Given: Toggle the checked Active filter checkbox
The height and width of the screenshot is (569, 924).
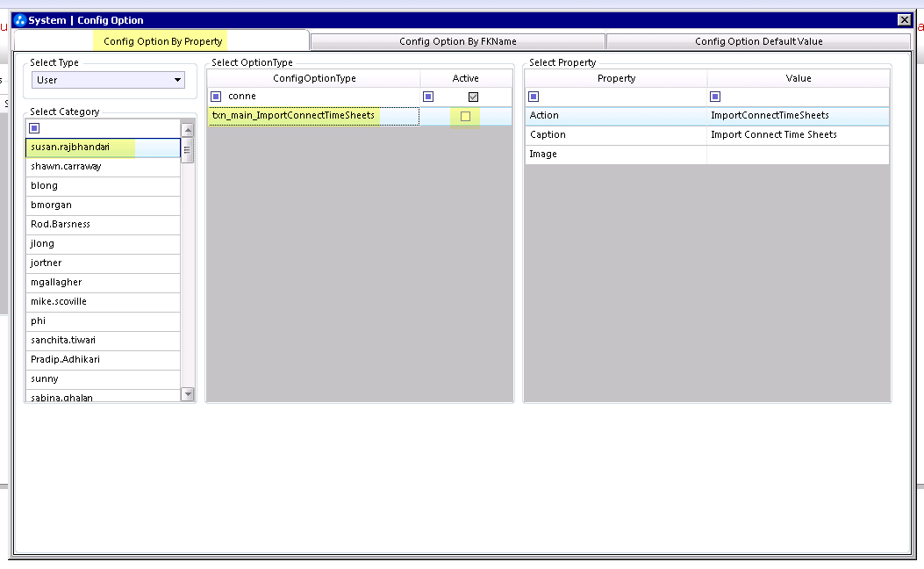Looking at the screenshot, I should pos(473,97).
